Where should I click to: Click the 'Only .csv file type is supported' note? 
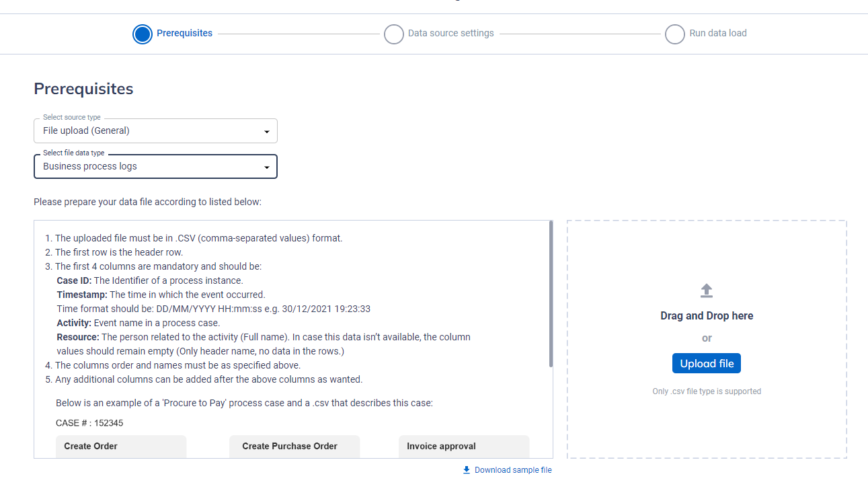point(707,391)
